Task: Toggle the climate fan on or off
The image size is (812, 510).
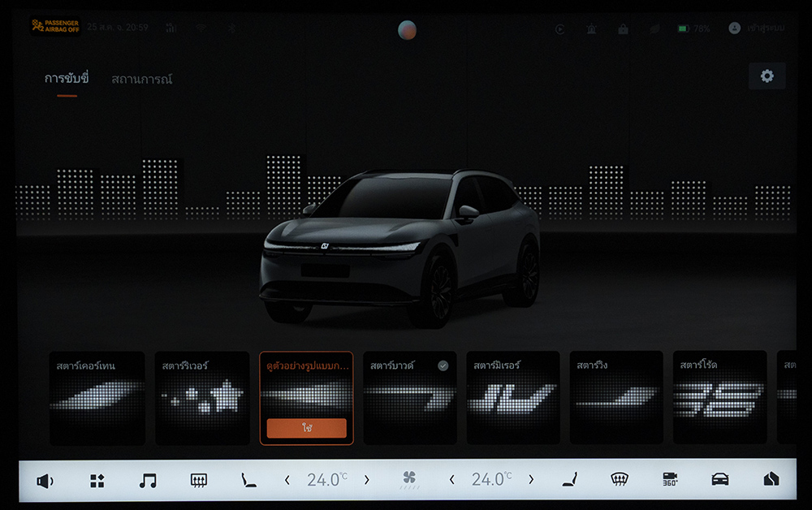Action: coord(409,480)
